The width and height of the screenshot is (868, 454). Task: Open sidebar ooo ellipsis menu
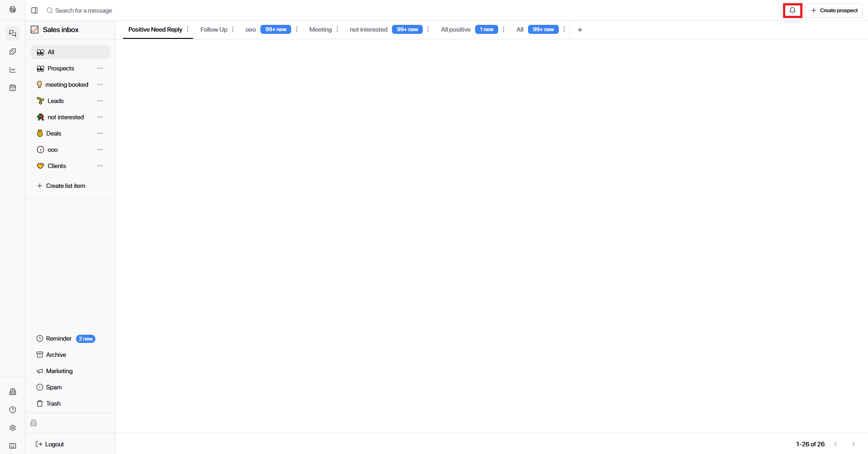coord(100,150)
